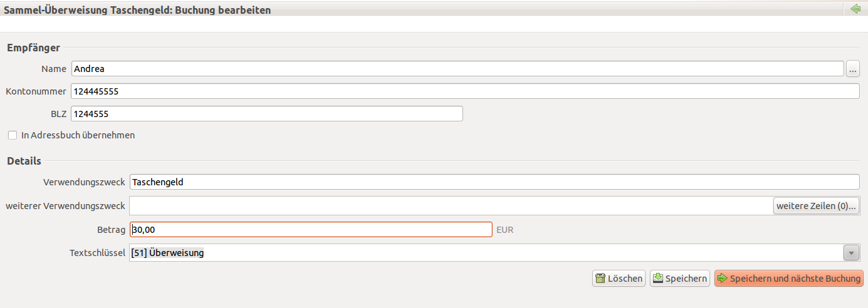Click the trash icon on the Löschen button
Viewport: 868px width, 308px height.
point(600,279)
